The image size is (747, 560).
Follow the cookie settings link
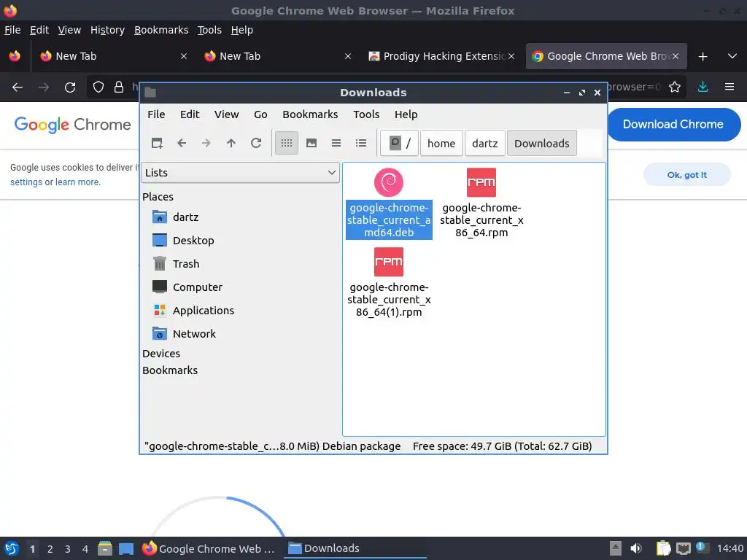pos(26,182)
